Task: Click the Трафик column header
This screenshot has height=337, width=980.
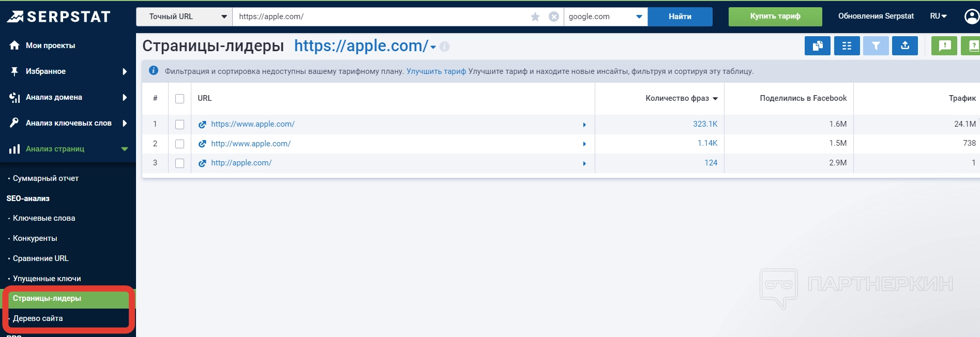Action: click(x=962, y=98)
